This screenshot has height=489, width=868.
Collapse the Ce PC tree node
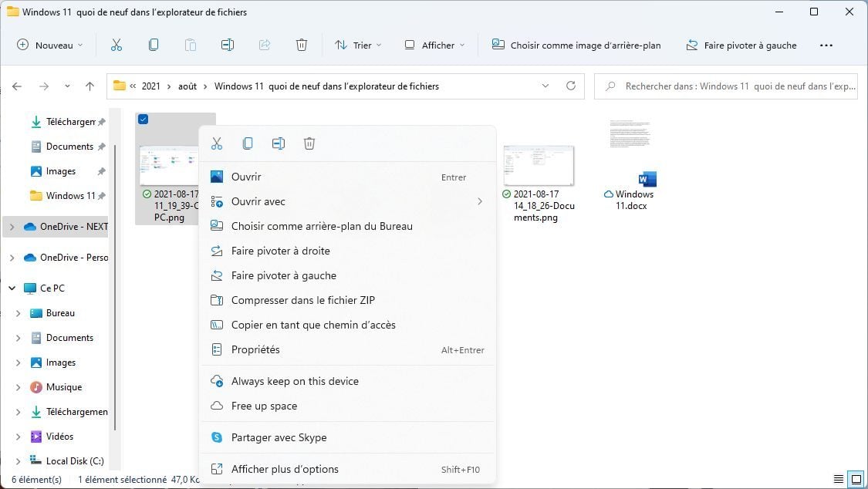[x=12, y=288]
